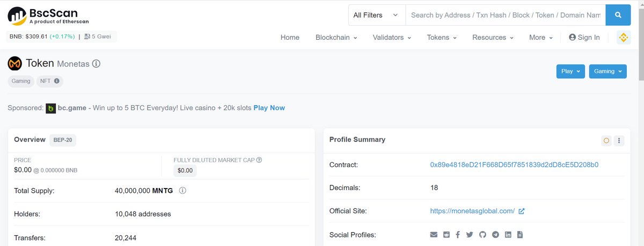Open the contract address link

pos(514,164)
